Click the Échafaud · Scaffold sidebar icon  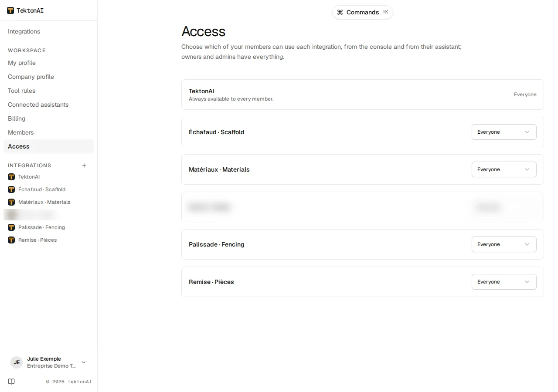(x=11, y=189)
